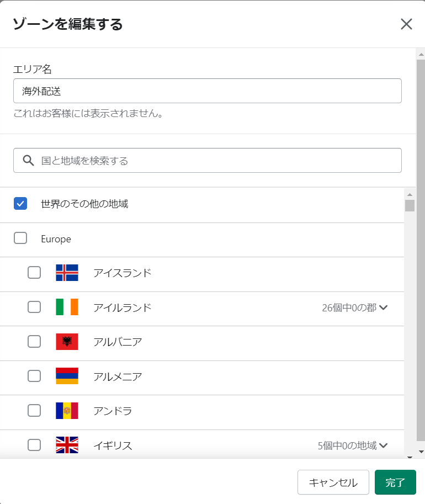The height and width of the screenshot is (504, 425).
Task: Uncheck 世界のその他の地域 checkbox
Action: tap(20, 204)
